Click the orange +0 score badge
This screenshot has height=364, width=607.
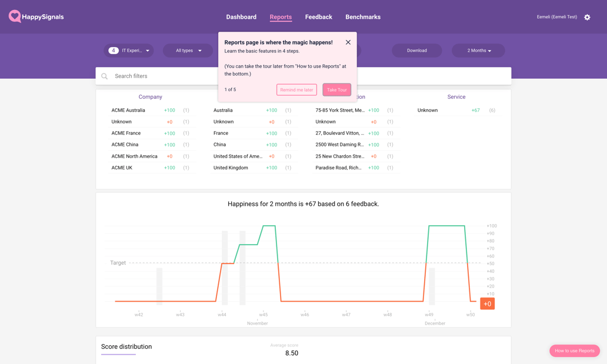pos(487,304)
